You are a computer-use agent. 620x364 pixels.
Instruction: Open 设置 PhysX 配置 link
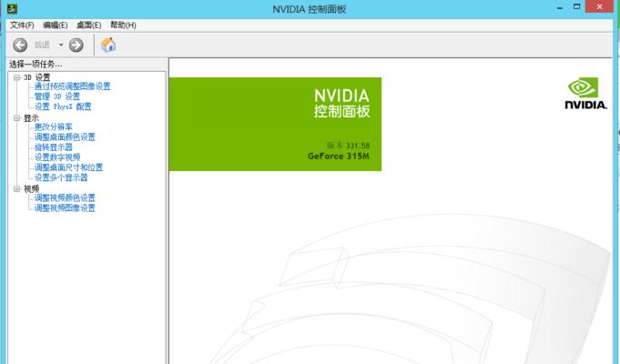click(x=63, y=106)
